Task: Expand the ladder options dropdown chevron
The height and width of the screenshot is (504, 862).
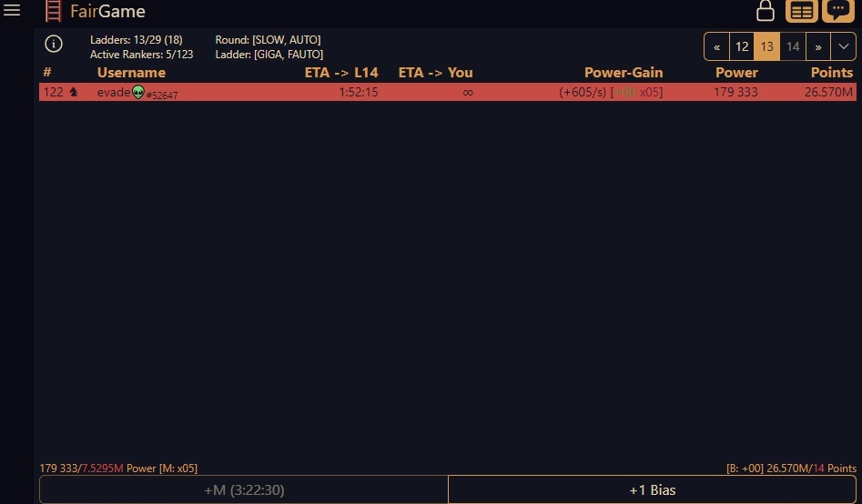Action: (843, 46)
